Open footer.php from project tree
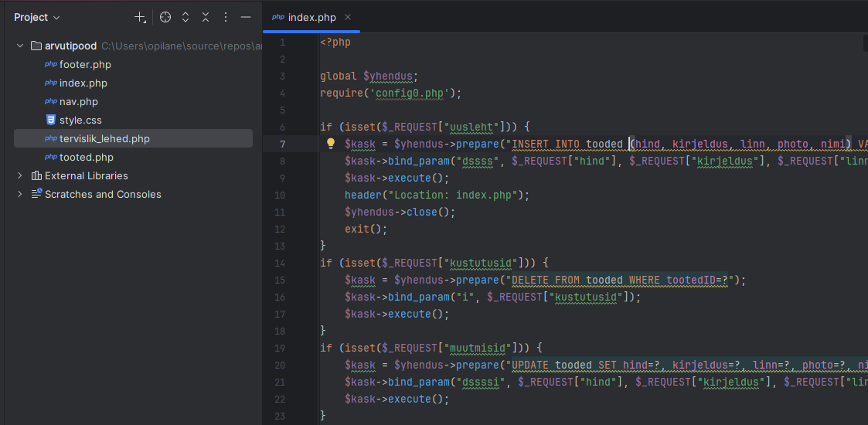Image resolution: width=868 pixels, height=425 pixels. click(x=85, y=65)
